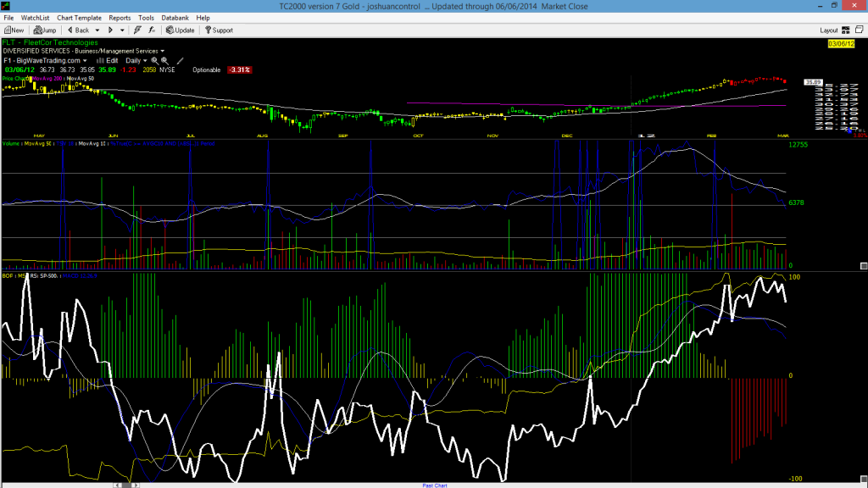Open the fx formula icon
868x488 pixels.
pyautogui.click(x=153, y=30)
